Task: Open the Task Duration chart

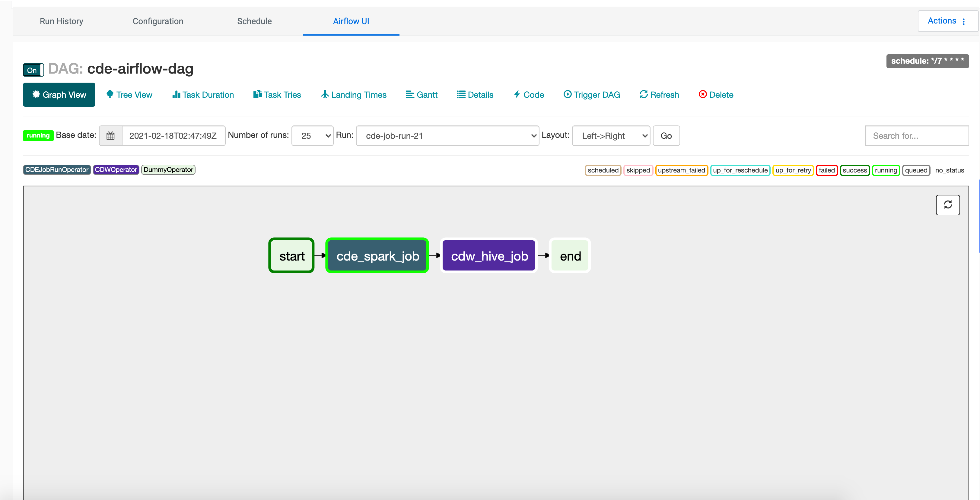Action: 202,95
